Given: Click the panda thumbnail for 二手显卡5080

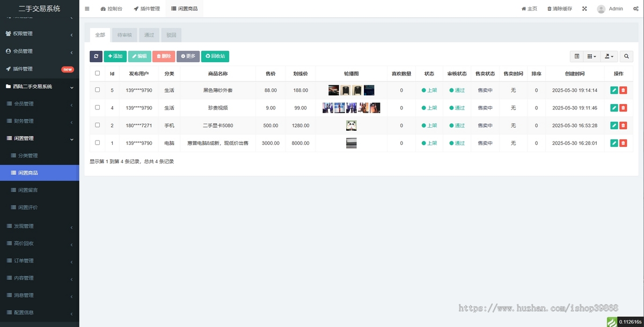Looking at the screenshot, I should click(x=352, y=125).
